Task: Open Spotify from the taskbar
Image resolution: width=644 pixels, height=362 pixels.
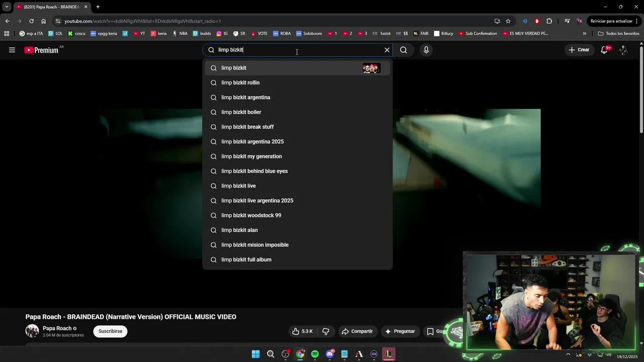Action: 315,354
